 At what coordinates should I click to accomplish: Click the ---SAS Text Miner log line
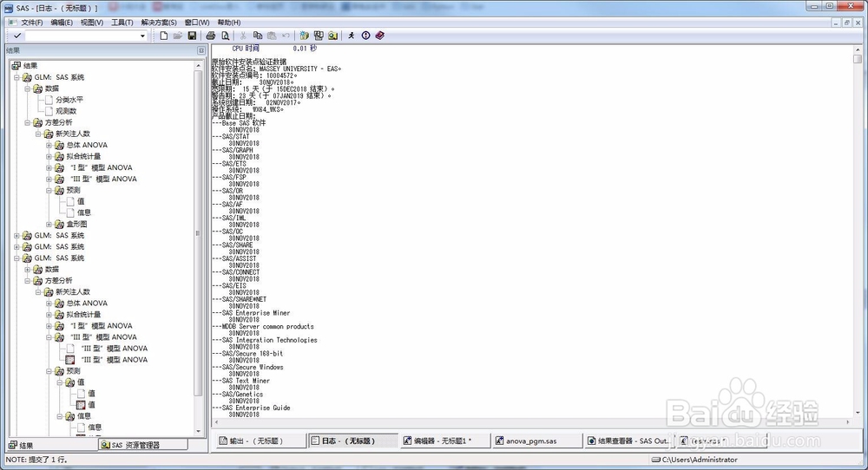240,381
